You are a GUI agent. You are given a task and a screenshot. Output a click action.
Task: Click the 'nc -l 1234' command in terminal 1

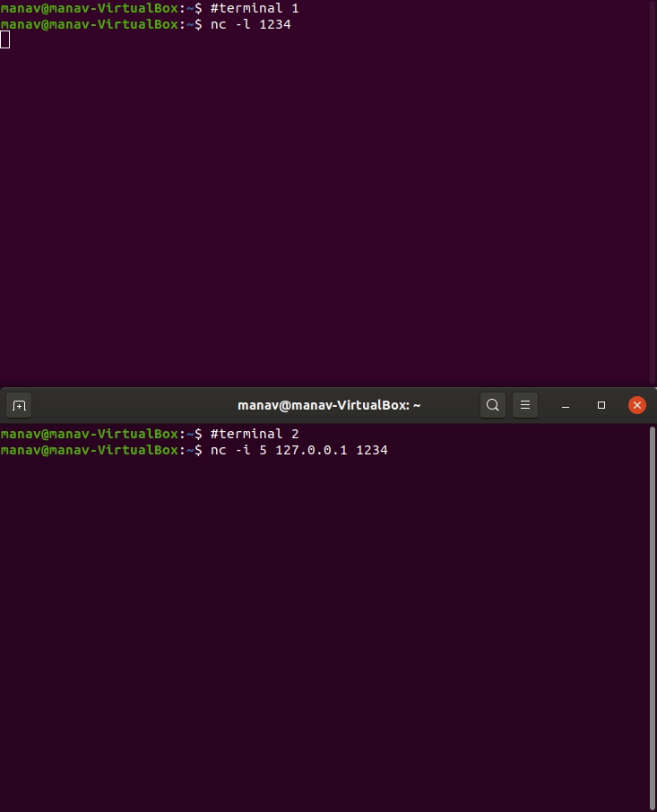coord(251,24)
